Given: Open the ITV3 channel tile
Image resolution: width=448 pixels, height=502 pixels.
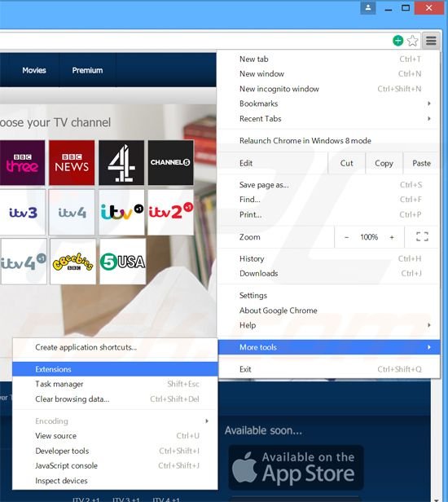Looking at the screenshot, I should tap(23, 212).
